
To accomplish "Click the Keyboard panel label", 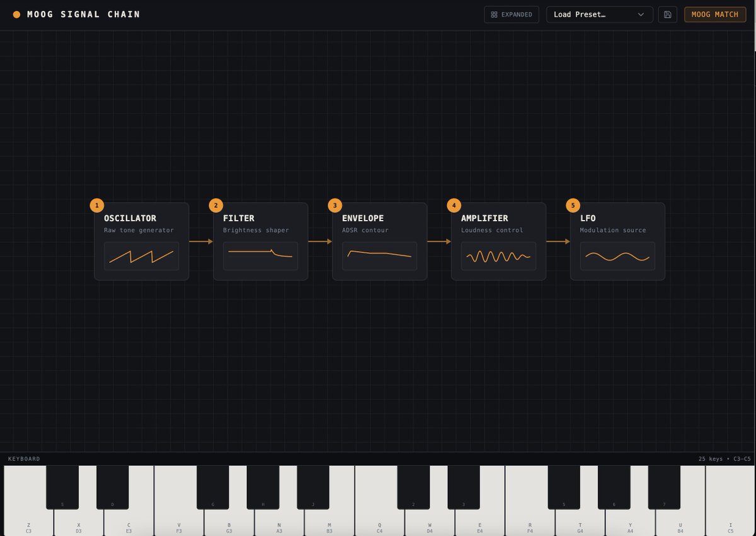I will tap(24, 459).
